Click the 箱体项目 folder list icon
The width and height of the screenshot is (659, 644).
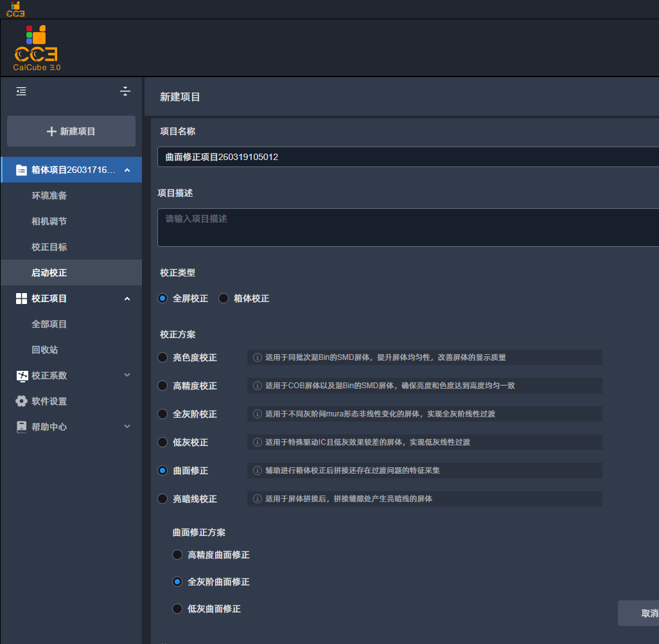(21, 170)
